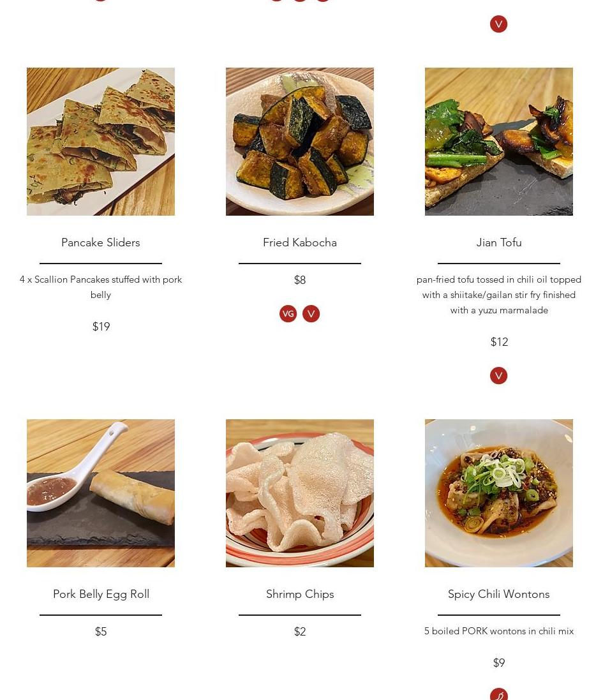Select the Shrimp Chips title
The width and height of the screenshot is (603, 700).
pyautogui.click(x=300, y=594)
